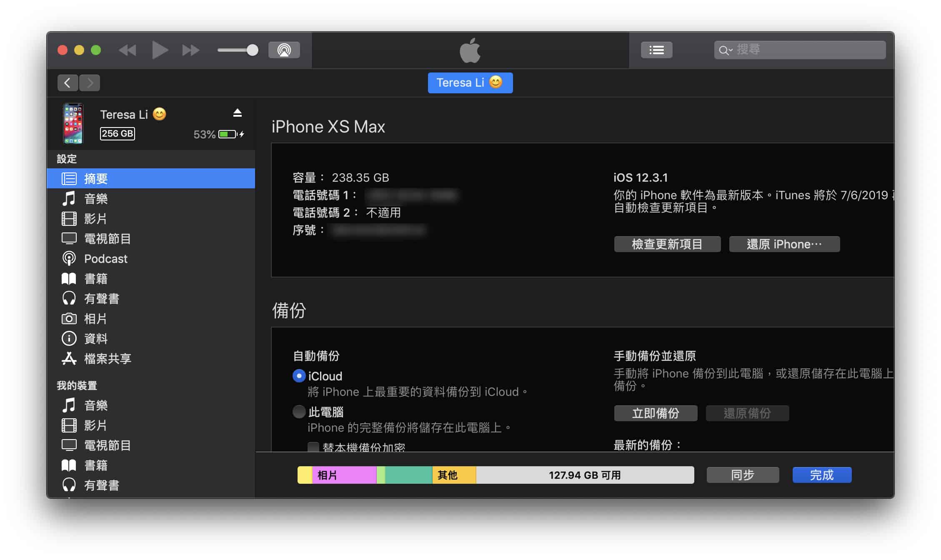Click the iPhone XS Max heading
The height and width of the screenshot is (560, 941).
(x=328, y=126)
